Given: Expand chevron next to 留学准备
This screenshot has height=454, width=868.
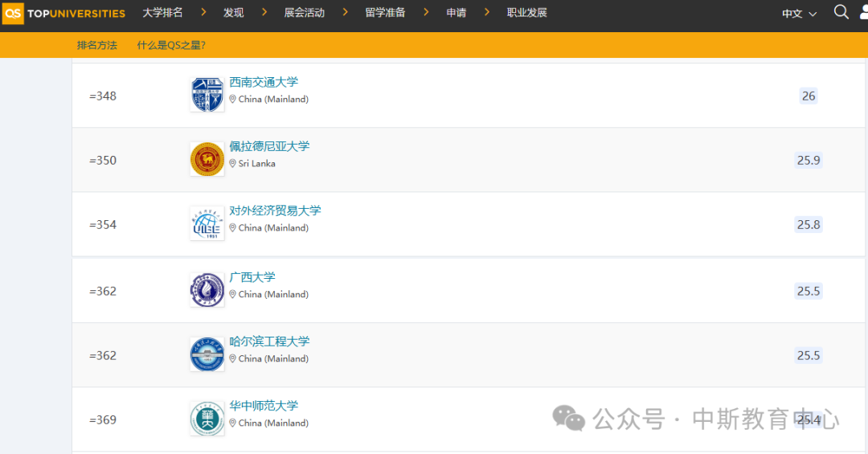Looking at the screenshot, I should tap(426, 11).
